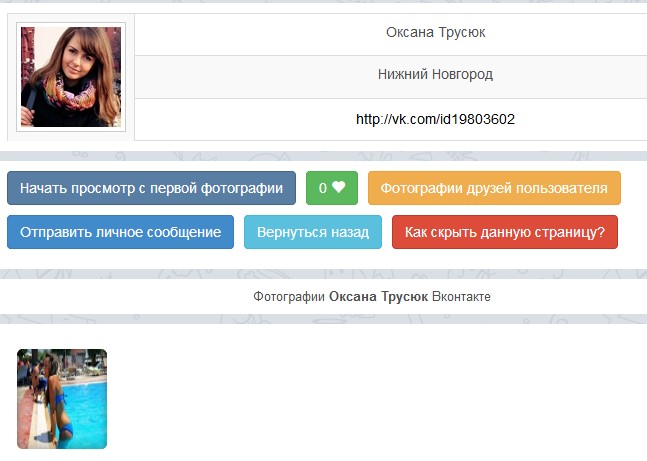Viewport: 647px width, 461px height.
Task: Click 'Начать просмотр с первой фотографии' button
Action: tap(151, 188)
